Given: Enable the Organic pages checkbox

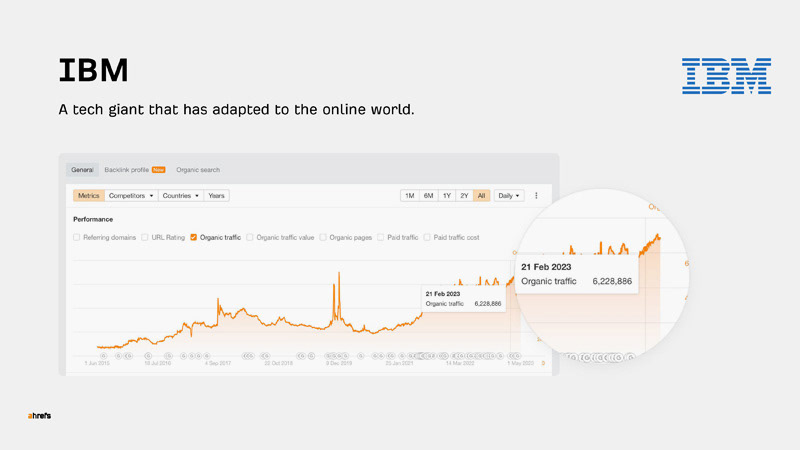Looking at the screenshot, I should [323, 237].
